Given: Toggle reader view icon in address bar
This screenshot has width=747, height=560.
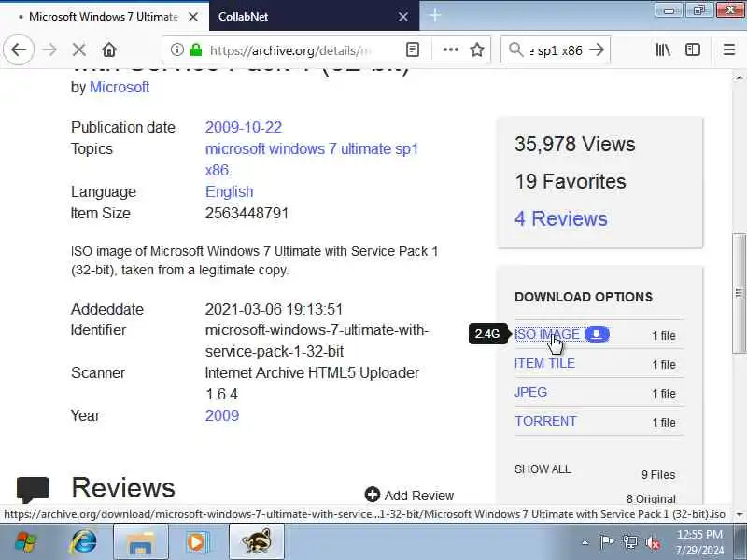Looking at the screenshot, I should pos(413,49).
